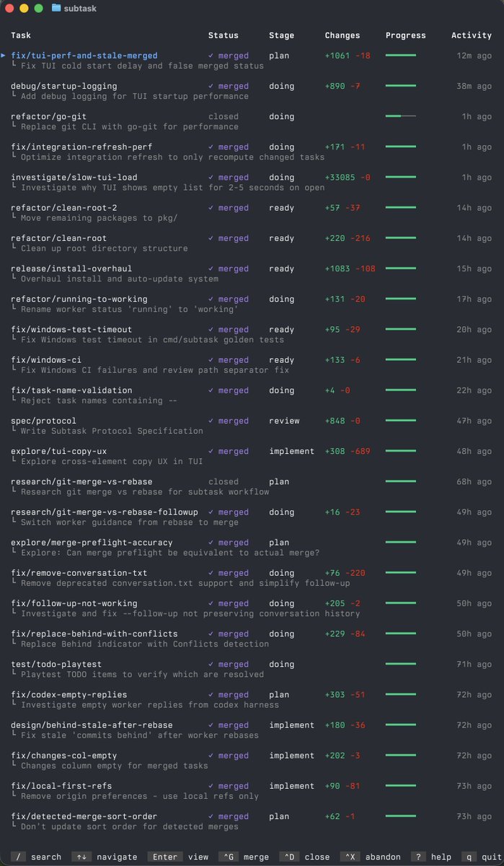This screenshot has width=504, height=866.
Task: Click progress bar of spec/protocol row
Action: (401, 421)
